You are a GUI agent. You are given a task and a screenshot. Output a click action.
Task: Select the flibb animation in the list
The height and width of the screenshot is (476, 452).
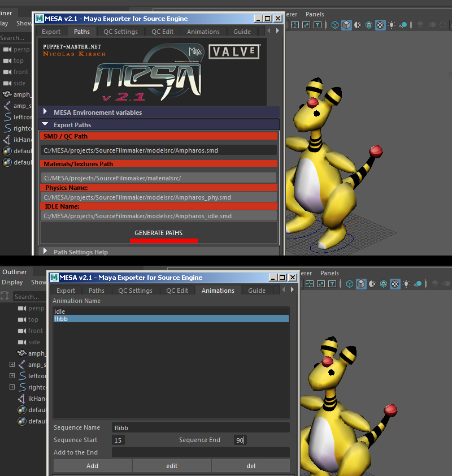click(x=171, y=319)
